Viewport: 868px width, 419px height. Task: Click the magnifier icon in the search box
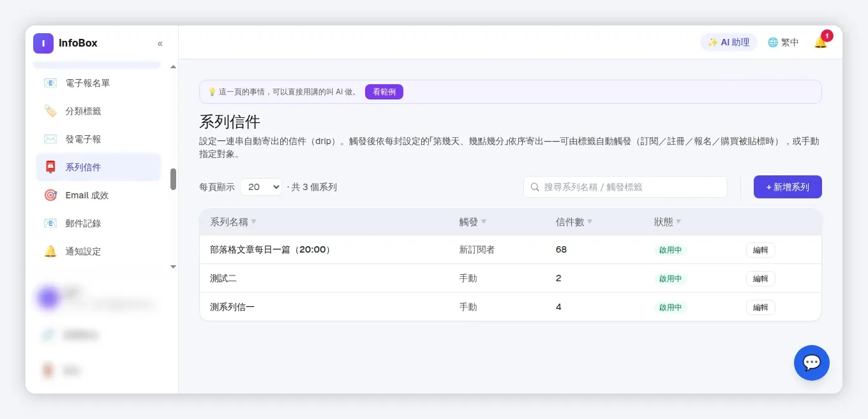[x=535, y=187]
